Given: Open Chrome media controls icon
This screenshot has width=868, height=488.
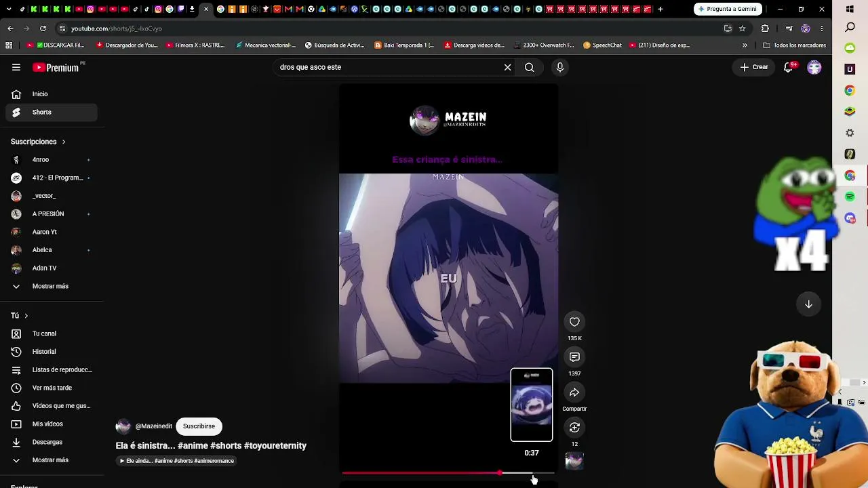Looking at the screenshot, I should pyautogui.click(x=789, y=28).
